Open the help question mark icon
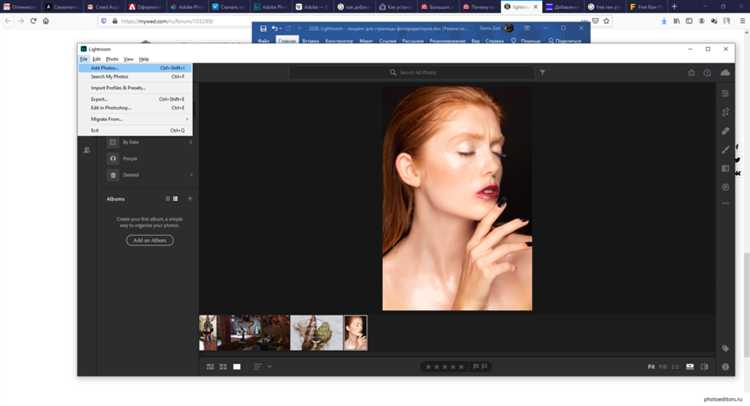This screenshot has height=406, width=750. pyautogui.click(x=707, y=73)
